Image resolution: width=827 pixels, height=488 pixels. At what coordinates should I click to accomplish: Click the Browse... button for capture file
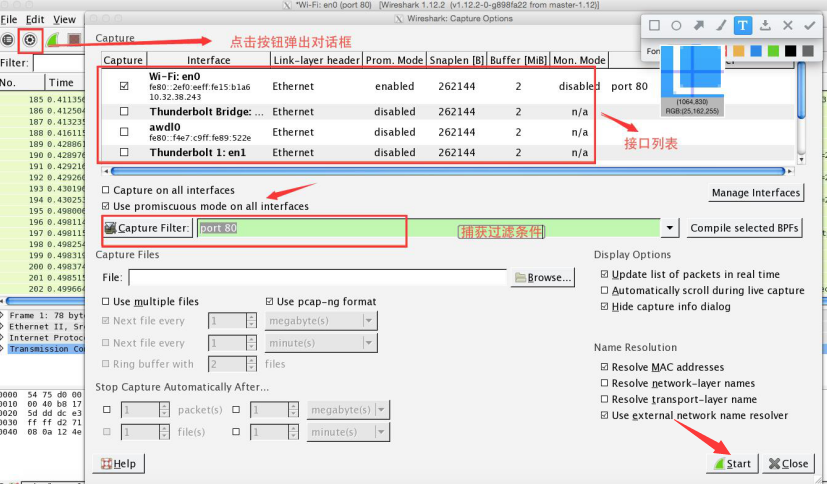pos(543,277)
